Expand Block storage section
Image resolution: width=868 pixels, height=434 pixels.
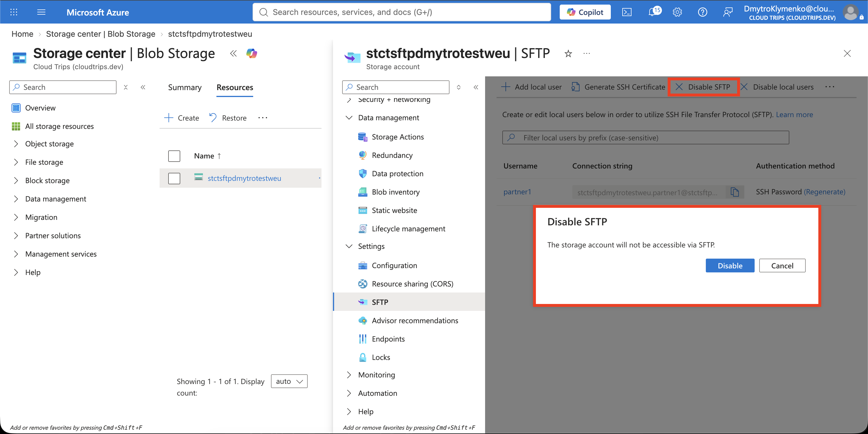16,181
